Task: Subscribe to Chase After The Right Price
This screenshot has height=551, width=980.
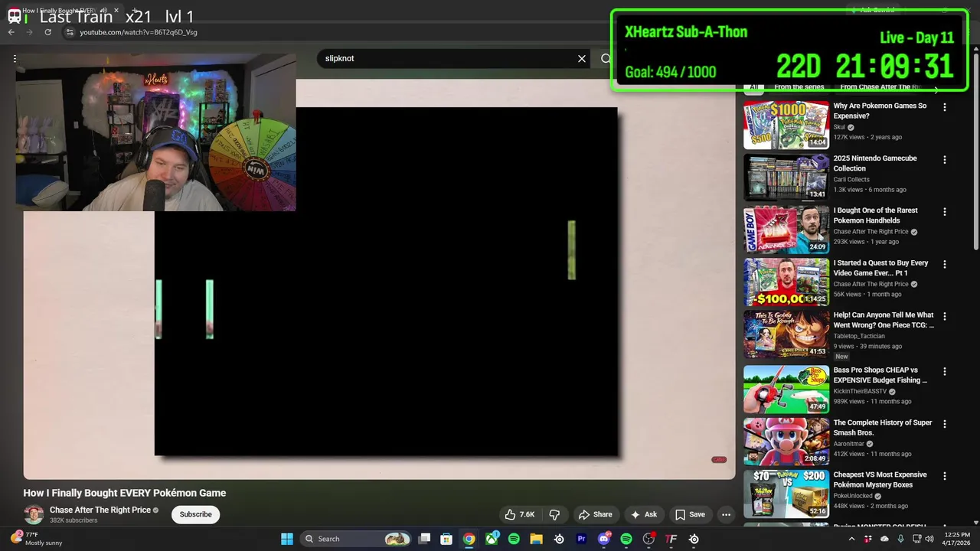Action: (x=195, y=514)
